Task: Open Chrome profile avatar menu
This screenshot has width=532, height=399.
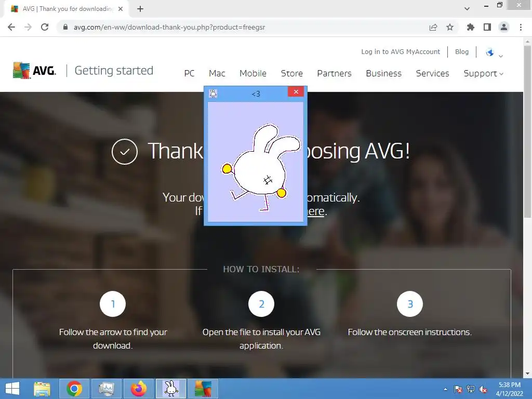Action: point(504,27)
